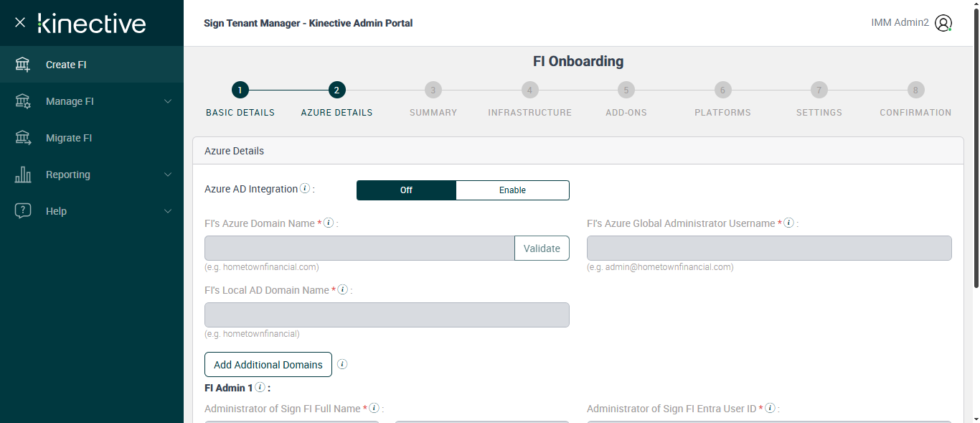Click info icon for FI's Azure Domain Name
Screen dimensions: 980x423
coord(329,223)
